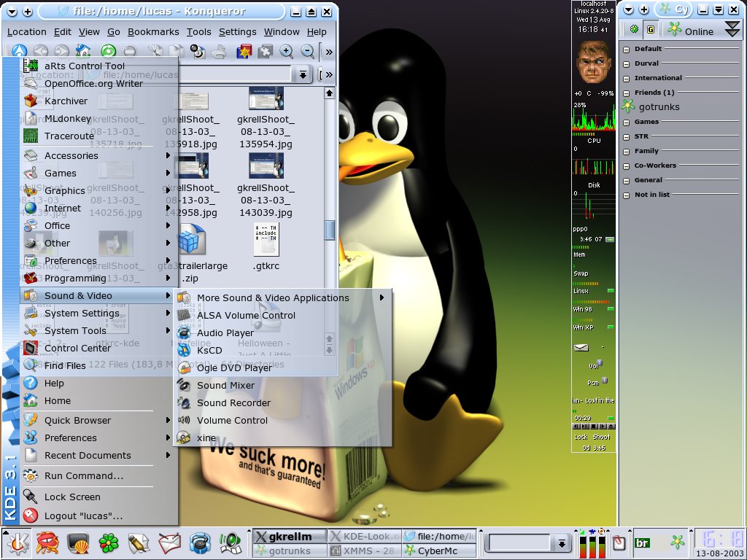Click the Cut icon in Konqueror toolbar
Viewport: 747px width, 560px height.
155,51
